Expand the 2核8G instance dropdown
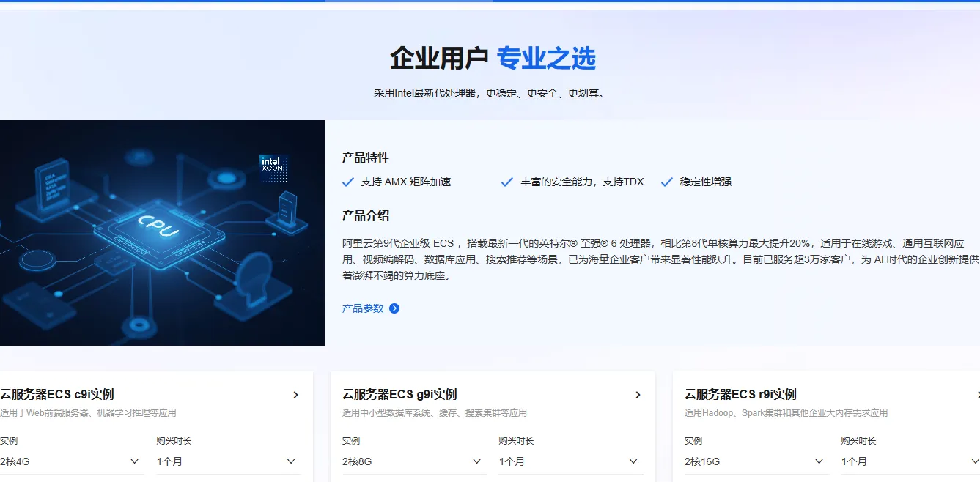 click(x=414, y=461)
